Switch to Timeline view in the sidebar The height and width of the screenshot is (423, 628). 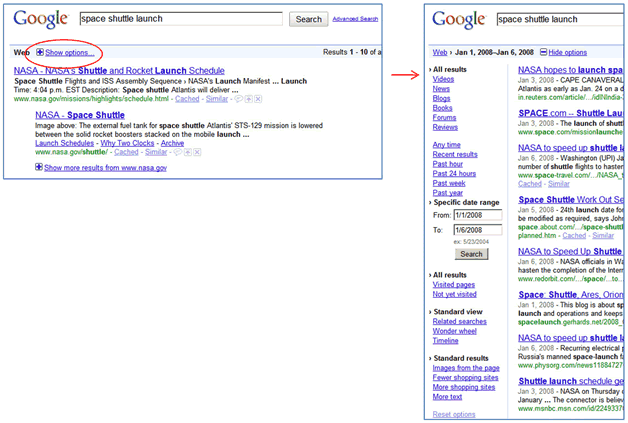[446, 340]
